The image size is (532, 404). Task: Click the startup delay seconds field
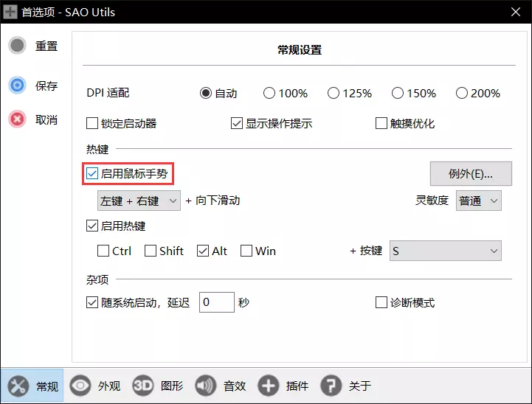[x=216, y=302]
